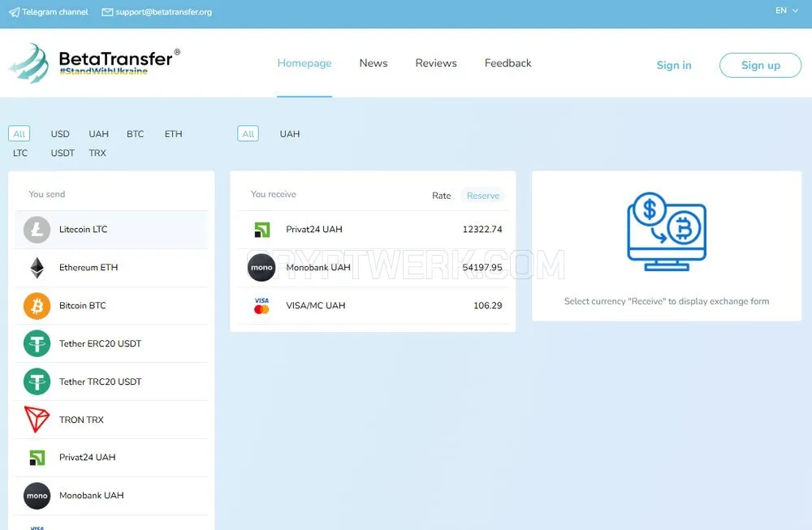The image size is (812, 530).
Task: Click the reserve value 12322.74
Action: (482, 229)
